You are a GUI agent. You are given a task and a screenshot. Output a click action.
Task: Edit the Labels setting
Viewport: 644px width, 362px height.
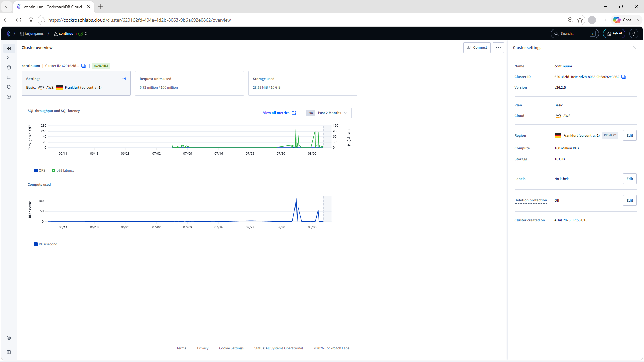coord(630,179)
